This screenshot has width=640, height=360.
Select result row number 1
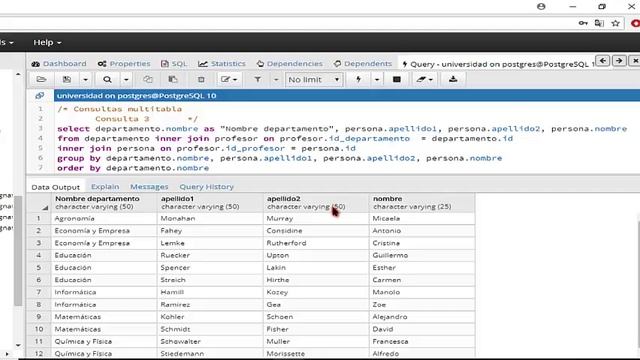click(39, 218)
